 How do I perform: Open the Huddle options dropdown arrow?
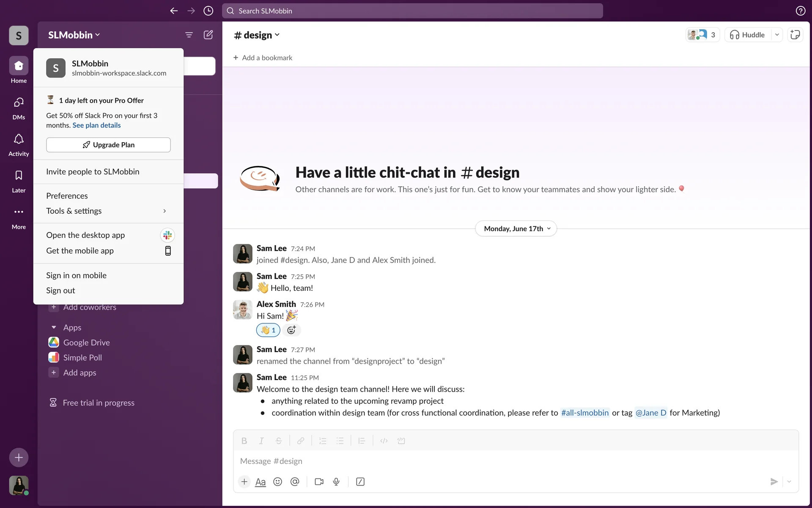tap(777, 35)
